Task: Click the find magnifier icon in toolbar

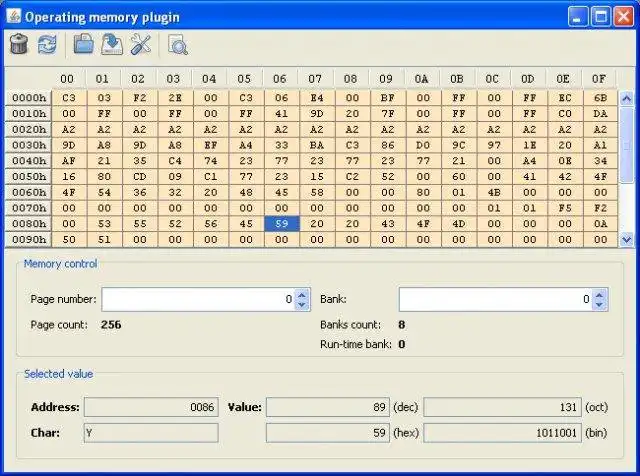Action: click(x=178, y=44)
